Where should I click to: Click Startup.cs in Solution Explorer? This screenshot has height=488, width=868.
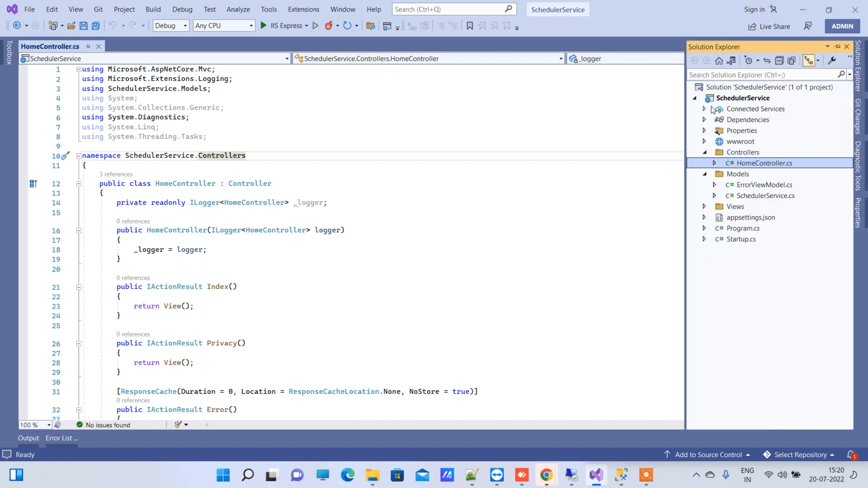pos(741,238)
